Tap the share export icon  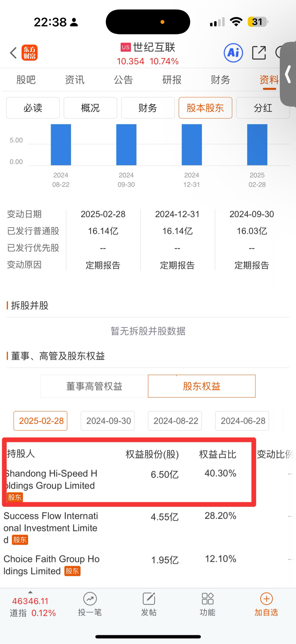click(259, 52)
